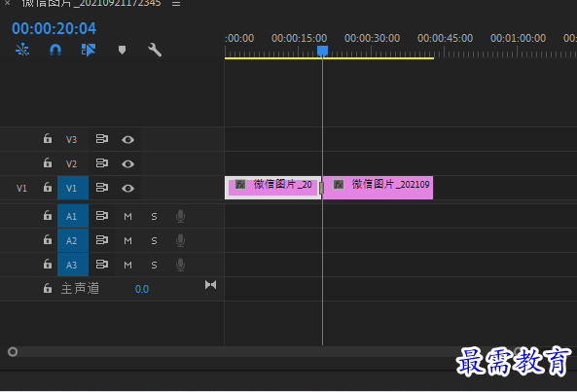Click the horizontal timeline zoom scrollbar
Viewport: 577px width, 392px height.
[x=267, y=352]
